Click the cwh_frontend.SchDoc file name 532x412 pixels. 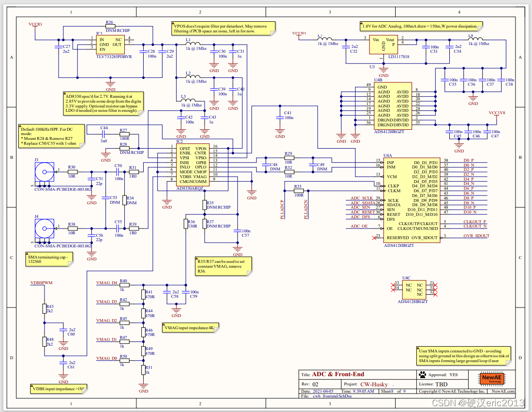pos(332,396)
